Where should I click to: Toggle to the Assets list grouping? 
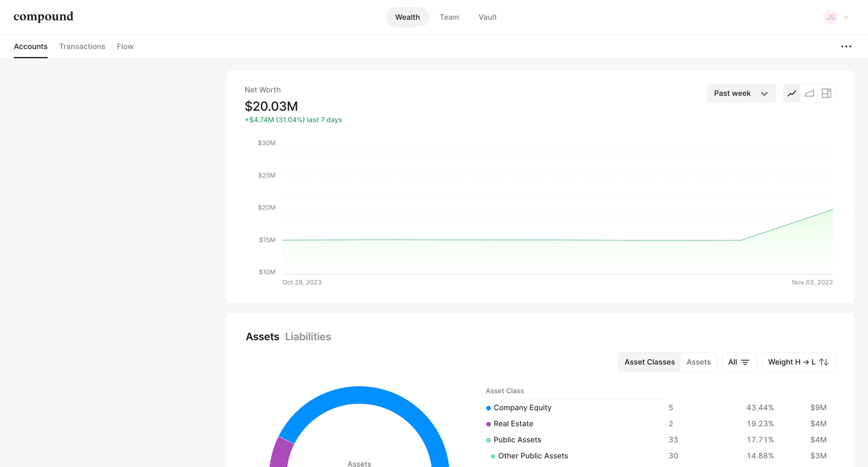click(x=699, y=362)
